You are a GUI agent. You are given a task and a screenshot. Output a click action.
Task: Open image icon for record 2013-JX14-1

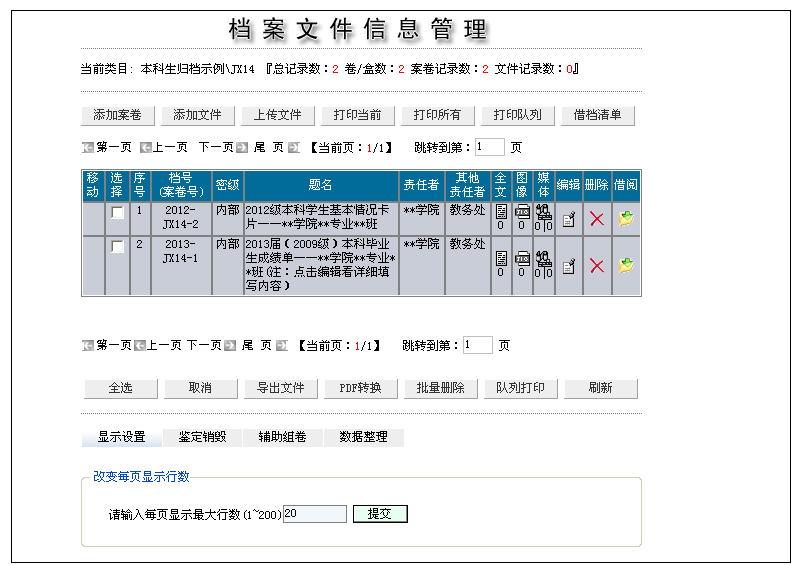click(x=521, y=258)
